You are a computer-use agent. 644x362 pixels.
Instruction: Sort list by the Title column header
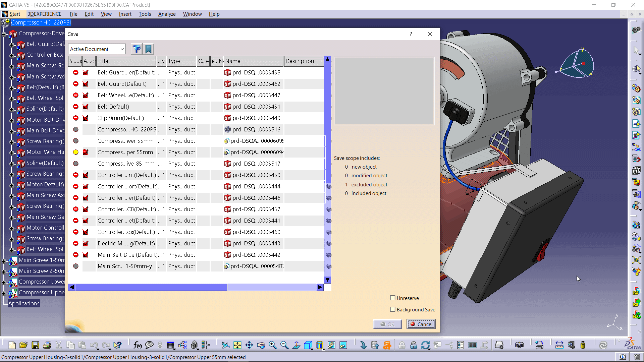pos(126,61)
